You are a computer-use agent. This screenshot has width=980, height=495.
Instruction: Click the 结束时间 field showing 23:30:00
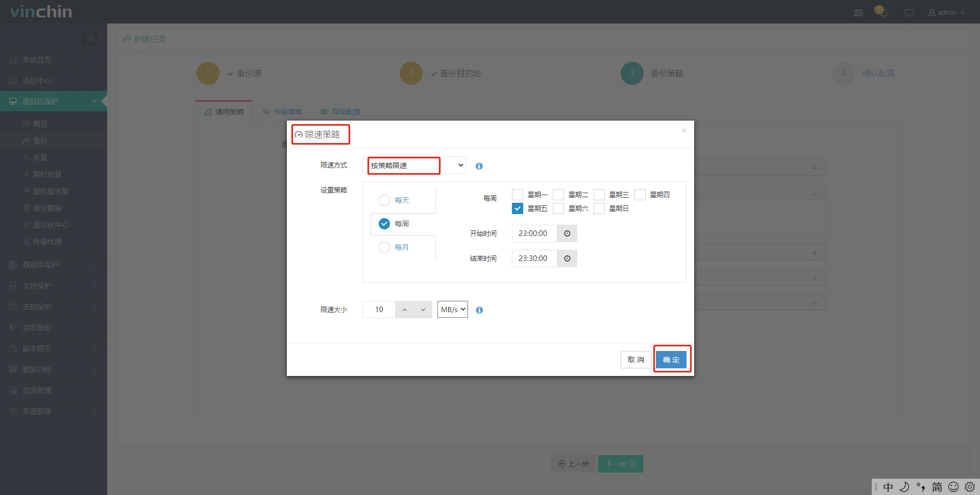click(534, 258)
